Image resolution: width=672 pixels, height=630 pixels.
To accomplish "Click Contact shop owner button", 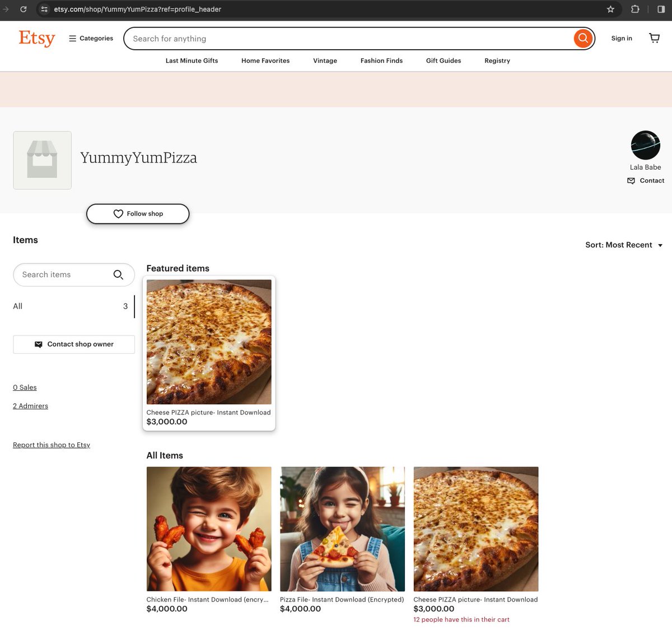I will tap(74, 344).
